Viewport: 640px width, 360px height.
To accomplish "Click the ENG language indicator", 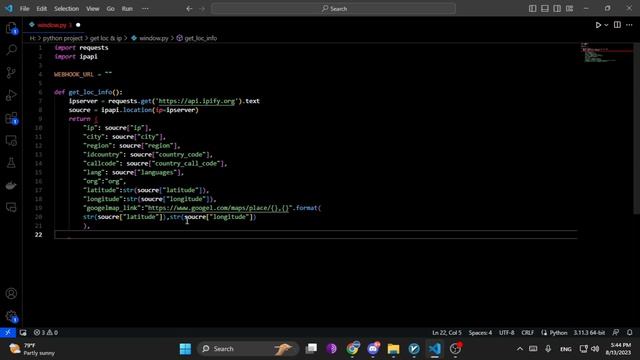I will coord(566,349).
